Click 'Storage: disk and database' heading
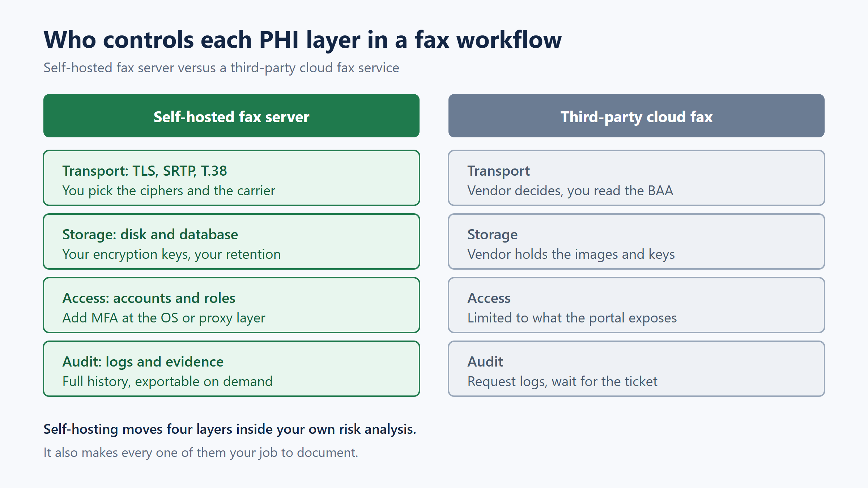This screenshot has width=868, height=488. point(150,235)
